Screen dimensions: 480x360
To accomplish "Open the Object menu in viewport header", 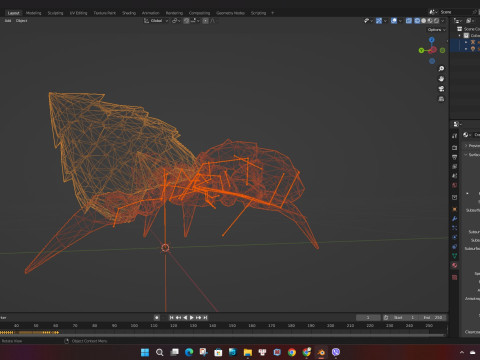I will coord(22,21).
